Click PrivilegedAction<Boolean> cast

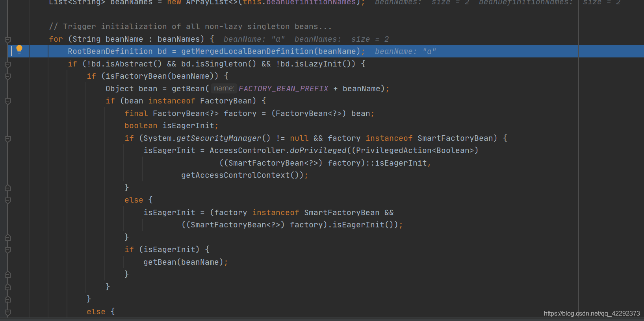pyautogui.click(x=415, y=151)
